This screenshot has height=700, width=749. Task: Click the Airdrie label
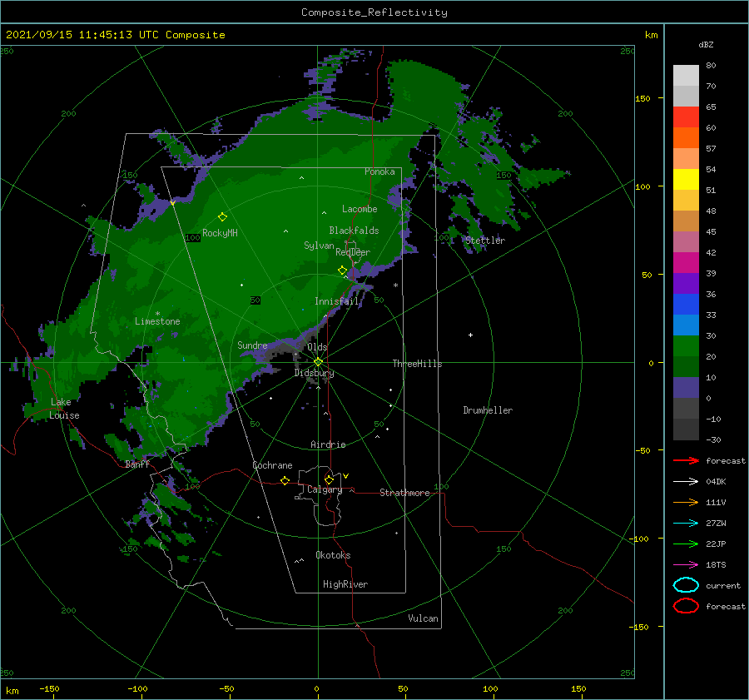(328, 444)
